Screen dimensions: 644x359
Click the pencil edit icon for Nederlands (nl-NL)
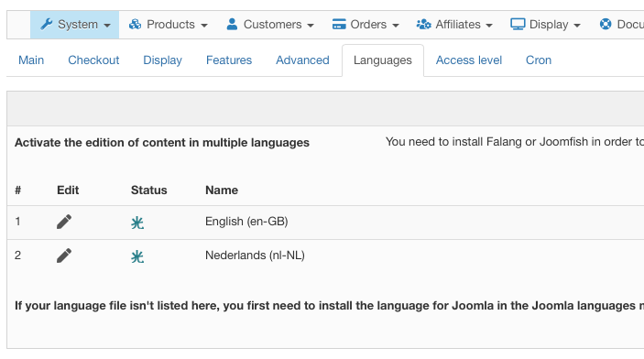(x=64, y=256)
